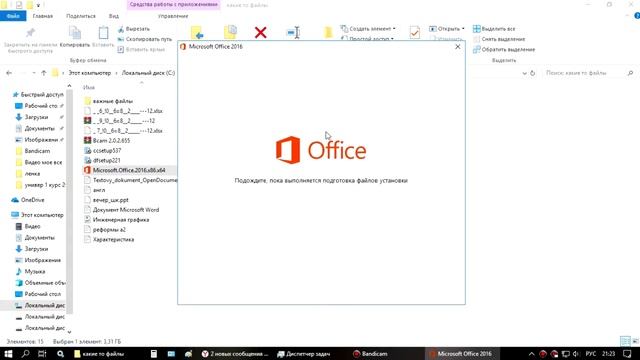This screenshot has width=640, height=360.
Task: Select Рабочий стол under Этот компьютер
Action: click(38, 294)
